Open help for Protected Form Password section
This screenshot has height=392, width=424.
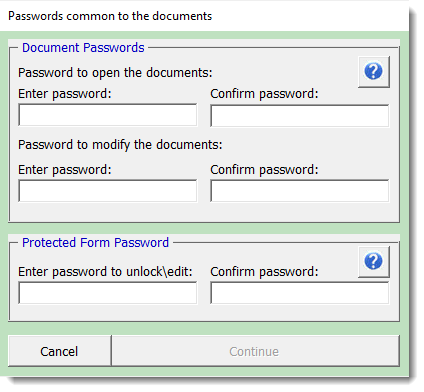[x=374, y=262]
